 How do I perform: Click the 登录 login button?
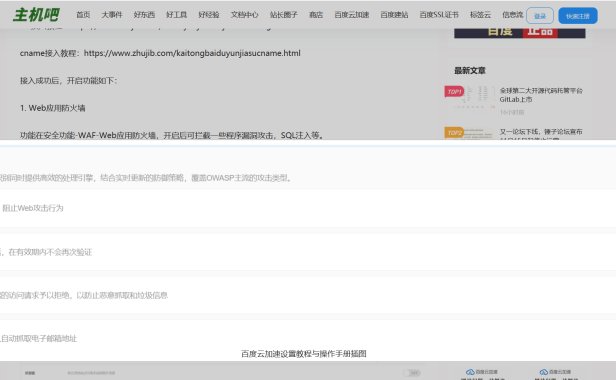pos(540,16)
